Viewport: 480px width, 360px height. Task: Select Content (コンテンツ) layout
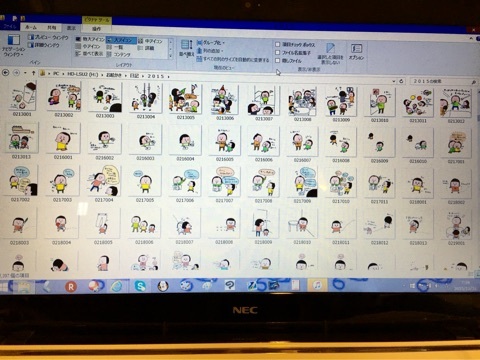pos(119,54)
